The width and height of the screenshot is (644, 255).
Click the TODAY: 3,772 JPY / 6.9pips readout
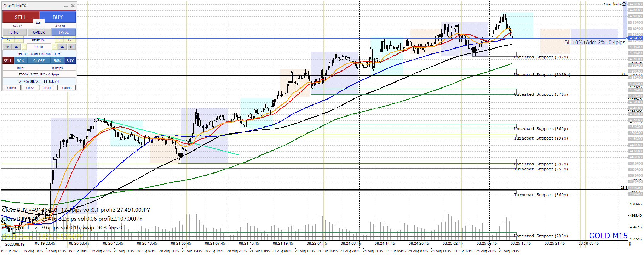coord(39,74)
